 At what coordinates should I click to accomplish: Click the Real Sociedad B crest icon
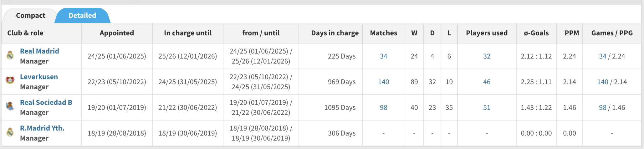coord(10,106)
